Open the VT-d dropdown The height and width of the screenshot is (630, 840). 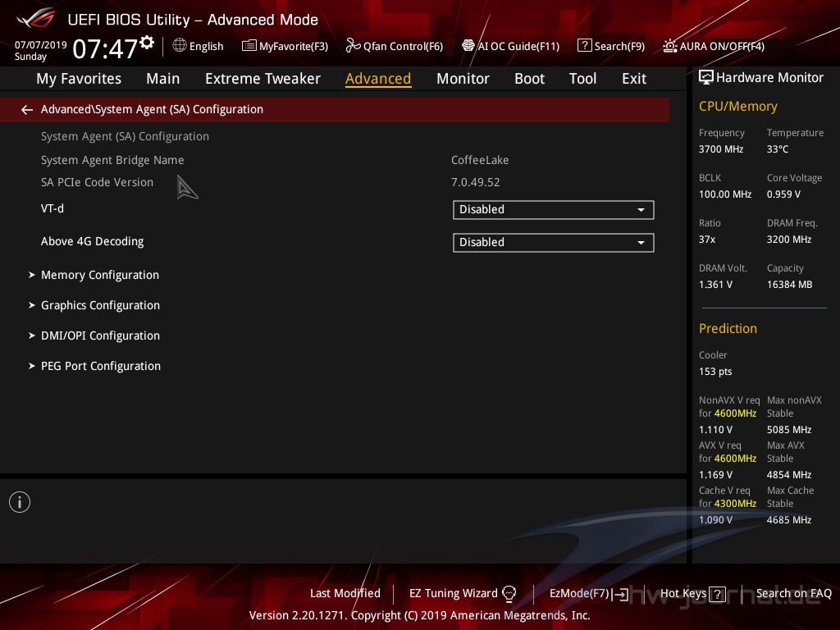tap(554, 209)
